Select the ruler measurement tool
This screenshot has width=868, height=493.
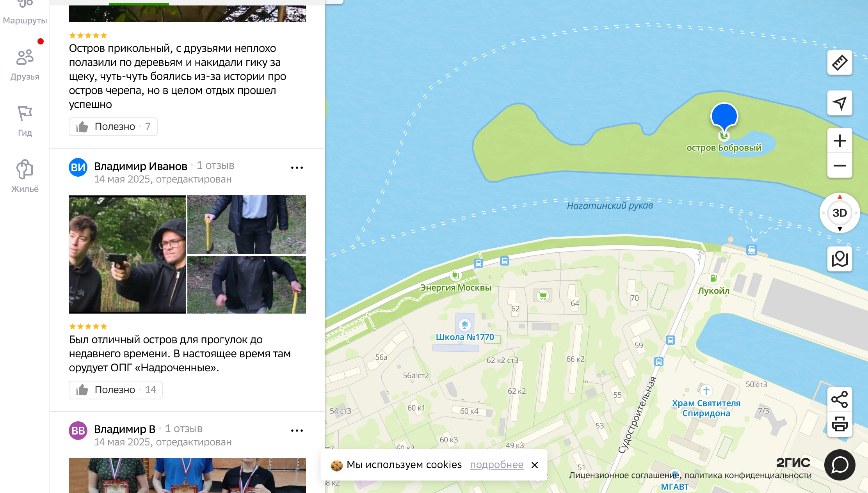[840, 62]
